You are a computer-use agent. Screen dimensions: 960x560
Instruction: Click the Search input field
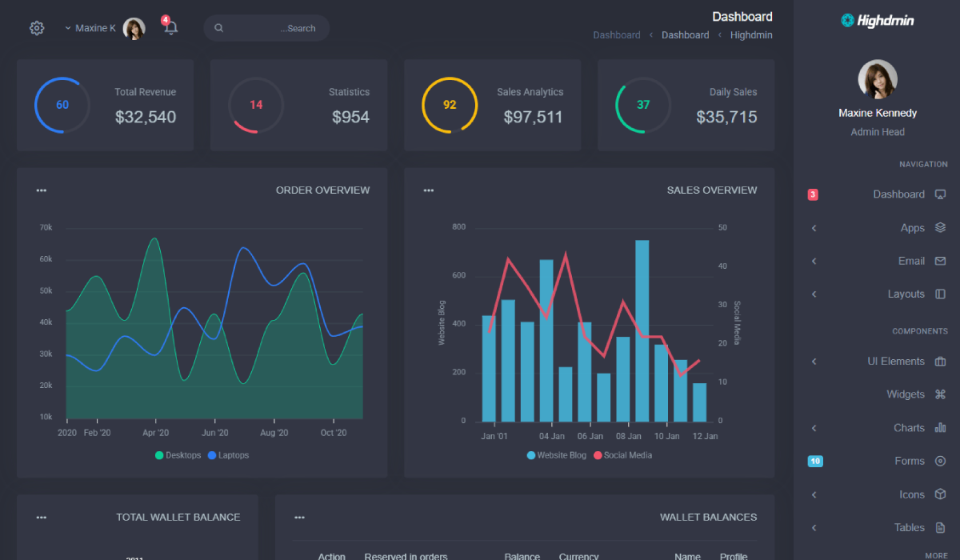tap(272, 28)
